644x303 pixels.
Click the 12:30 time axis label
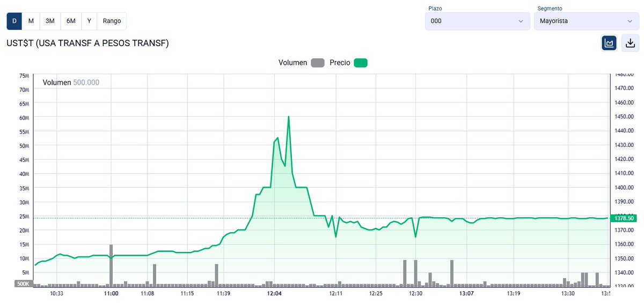(x=416, y=294)
